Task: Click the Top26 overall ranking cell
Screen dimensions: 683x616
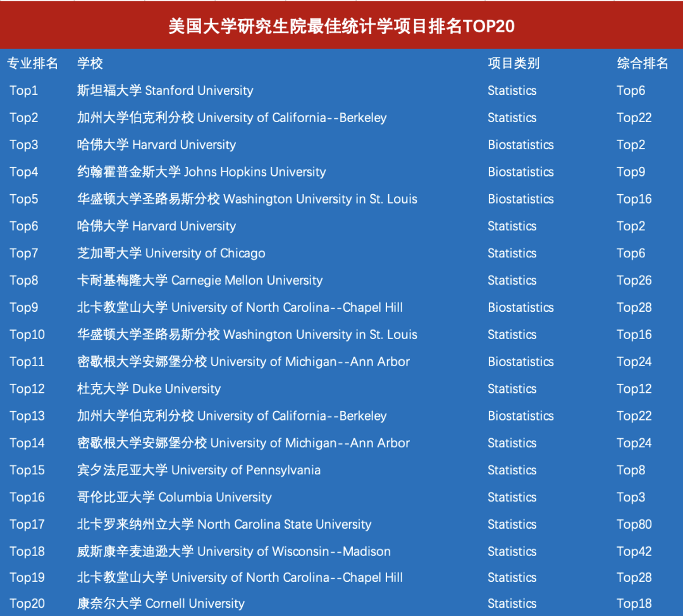Action: 634,280
